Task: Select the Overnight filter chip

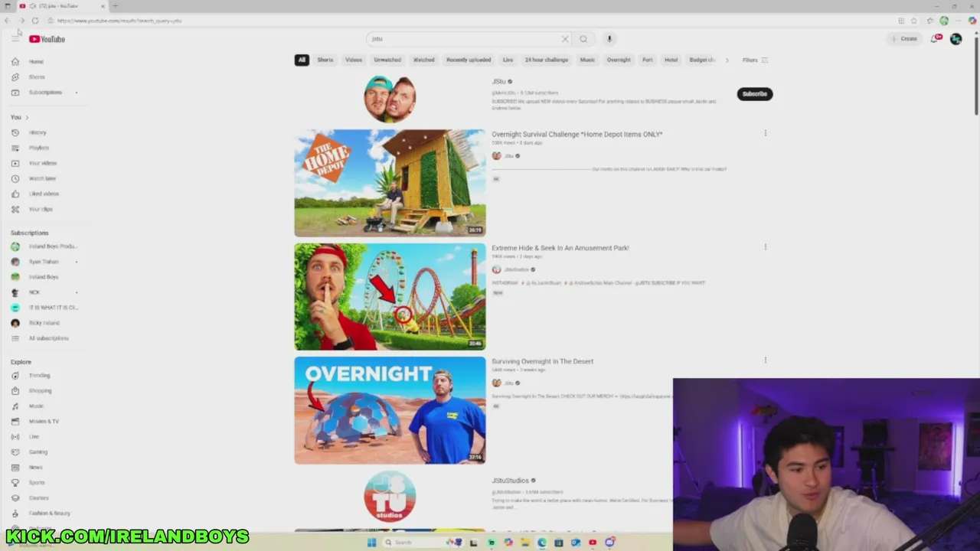Action: [x=619, y=60]
